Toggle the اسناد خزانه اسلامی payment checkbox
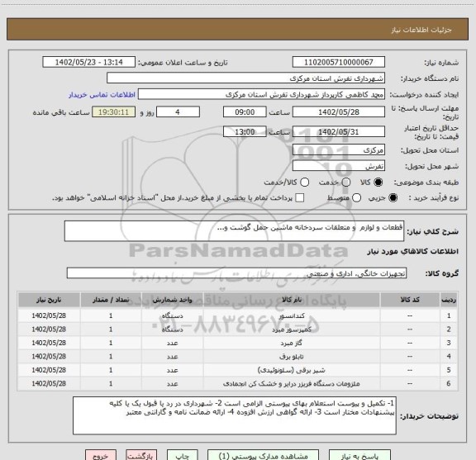The height and width of the screenshot is (460, 476). pyautogui.click(x=300, y=198)
